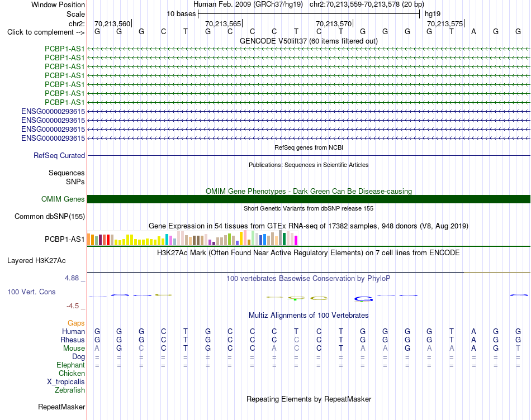Click the 4.88 conservation scale maximum
Image resolution: width=531 pixels, height=420 pixels.
(x=72, y=278)
